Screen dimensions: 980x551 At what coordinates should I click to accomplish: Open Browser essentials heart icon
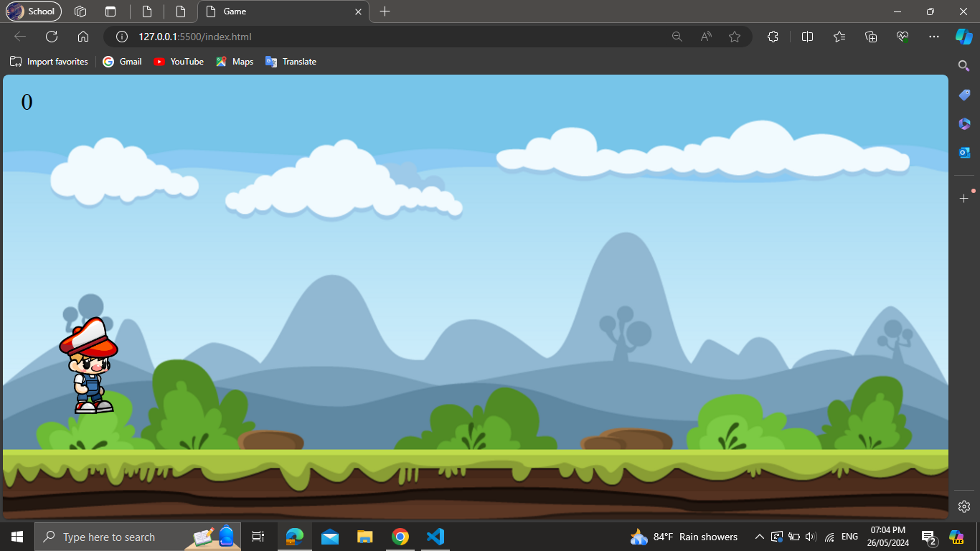tap(903, 37)
